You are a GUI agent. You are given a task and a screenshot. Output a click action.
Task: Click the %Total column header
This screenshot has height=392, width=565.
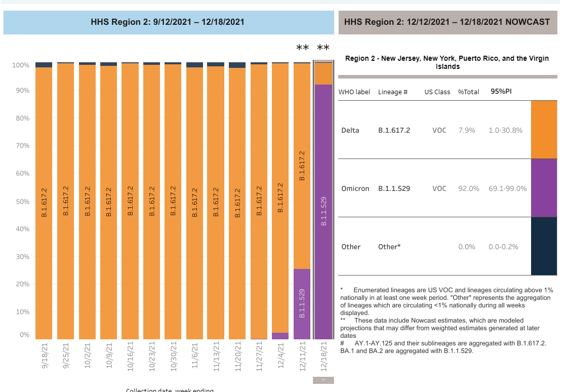click(x=468, y=92)
